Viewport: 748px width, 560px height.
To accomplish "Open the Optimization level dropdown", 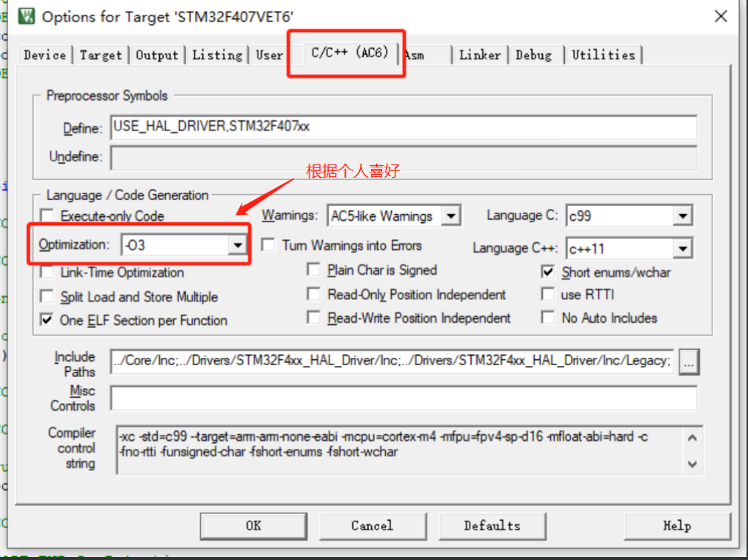I will click(237, 245).
